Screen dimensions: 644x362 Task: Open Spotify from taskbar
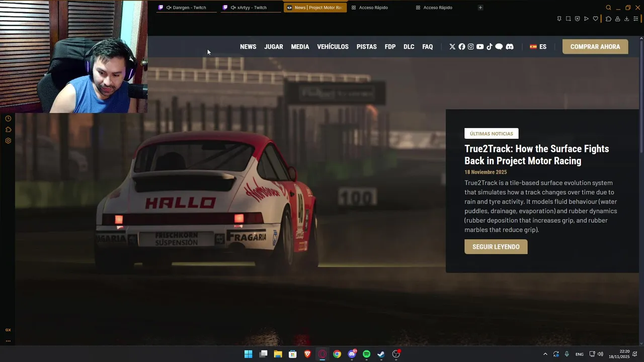click(366, 354)
